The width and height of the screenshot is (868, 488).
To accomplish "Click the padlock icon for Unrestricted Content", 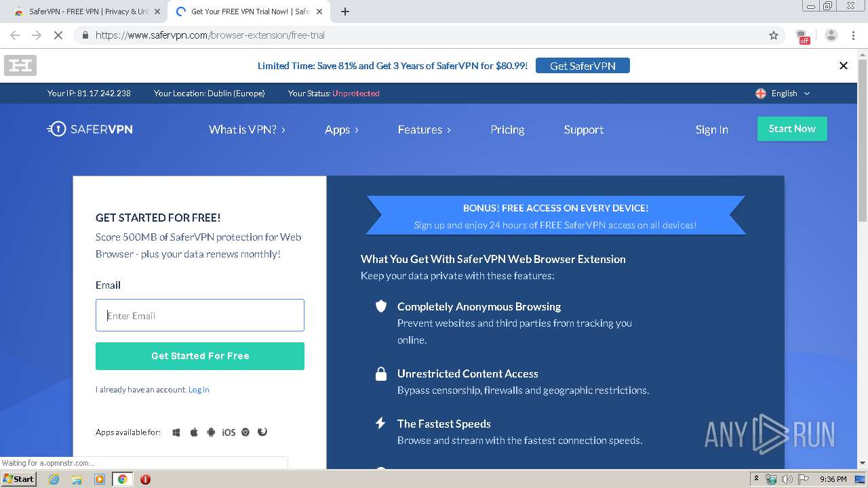I will click(381, 373).
